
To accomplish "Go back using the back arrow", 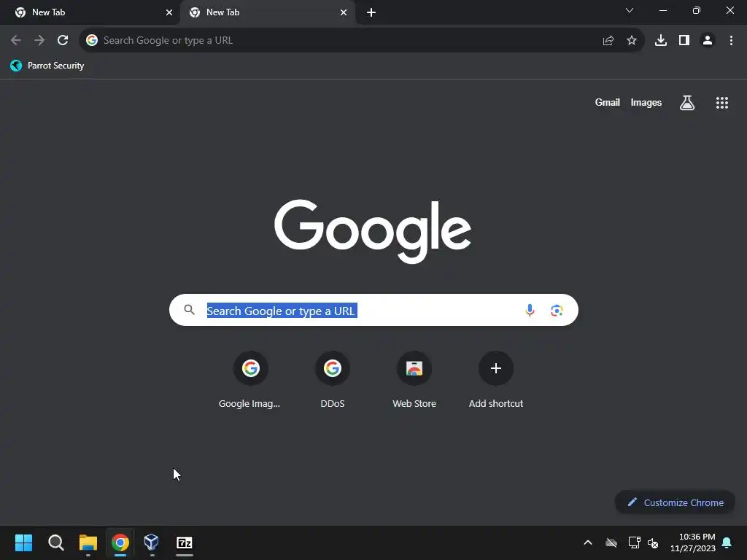I will [16, 41].
